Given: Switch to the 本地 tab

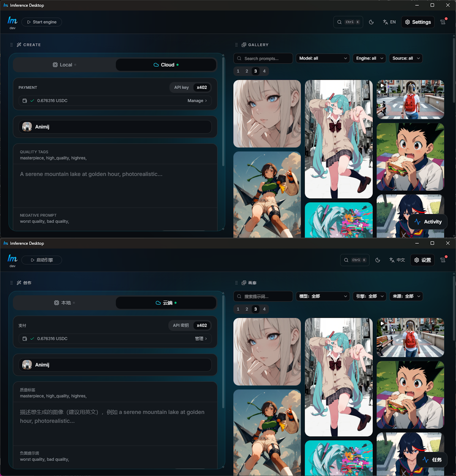Looking at the screenshot, I should (65, 303).
